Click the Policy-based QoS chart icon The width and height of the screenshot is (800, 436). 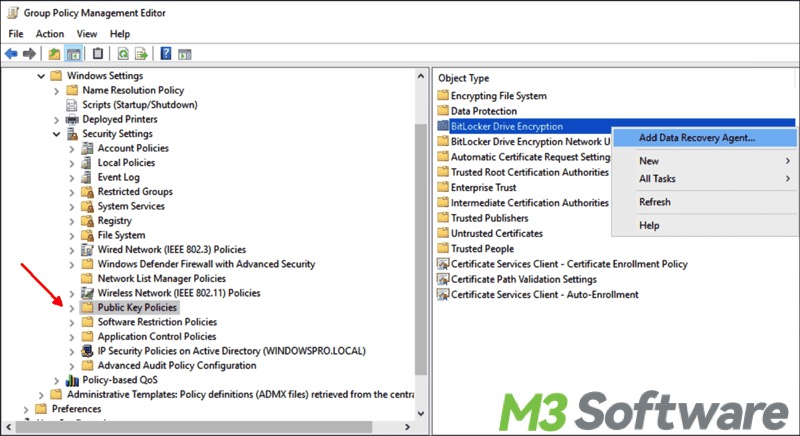tap(72, 380)
